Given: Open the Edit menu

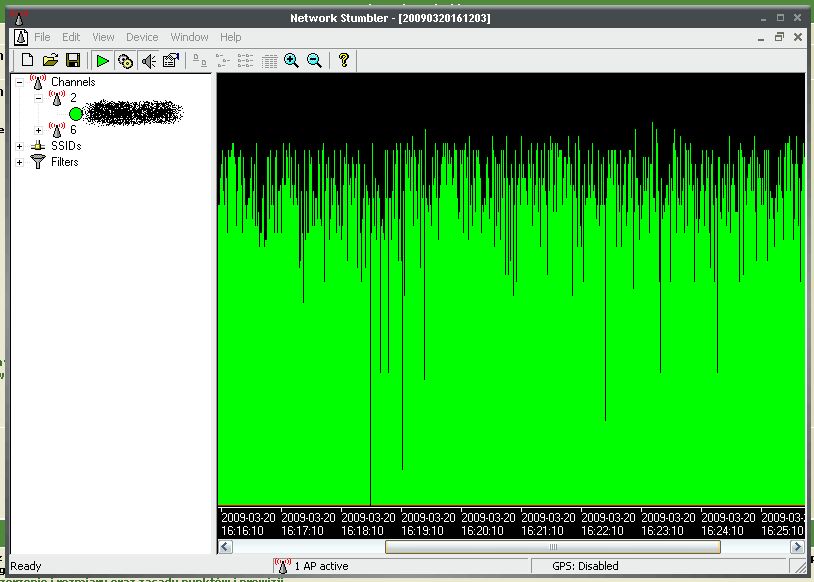Looking at the screenshot, I should point(71,37).
